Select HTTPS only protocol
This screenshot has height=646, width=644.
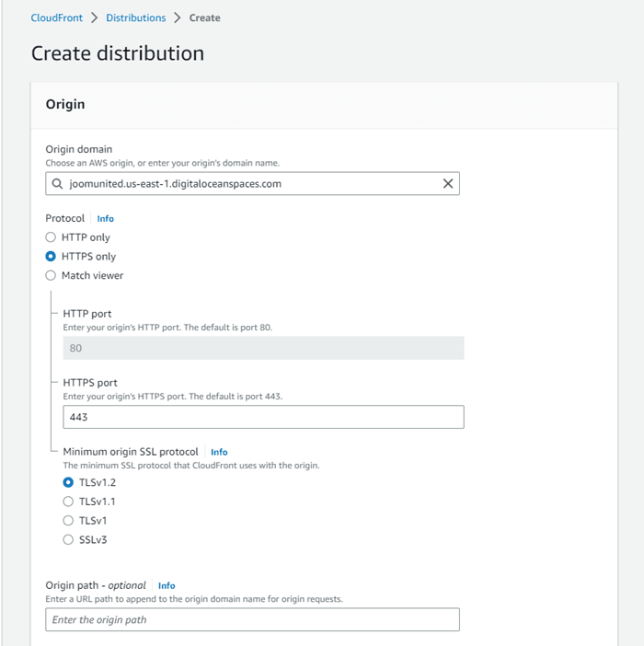coord(52,257)
